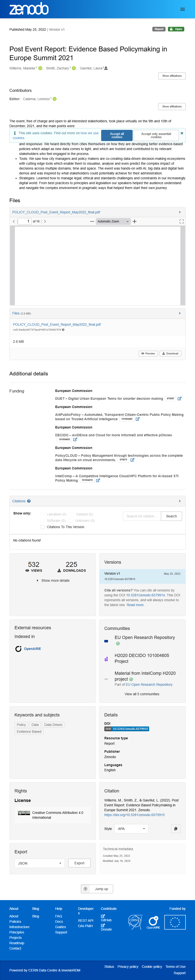Collapse the Citations panel chevron
Screen dimensions: 195x980
(x=180, y=501)
